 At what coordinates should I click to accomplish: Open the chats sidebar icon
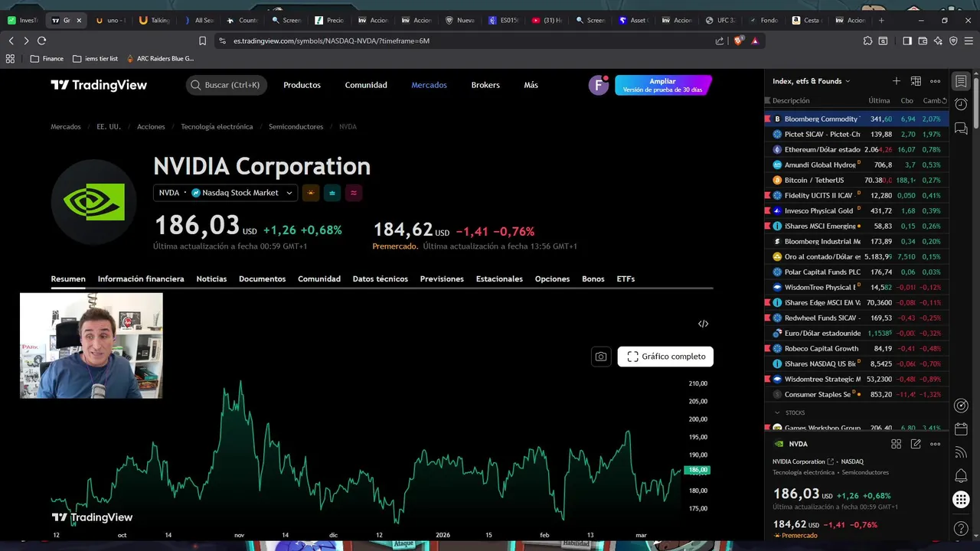(x=961, y=129)
